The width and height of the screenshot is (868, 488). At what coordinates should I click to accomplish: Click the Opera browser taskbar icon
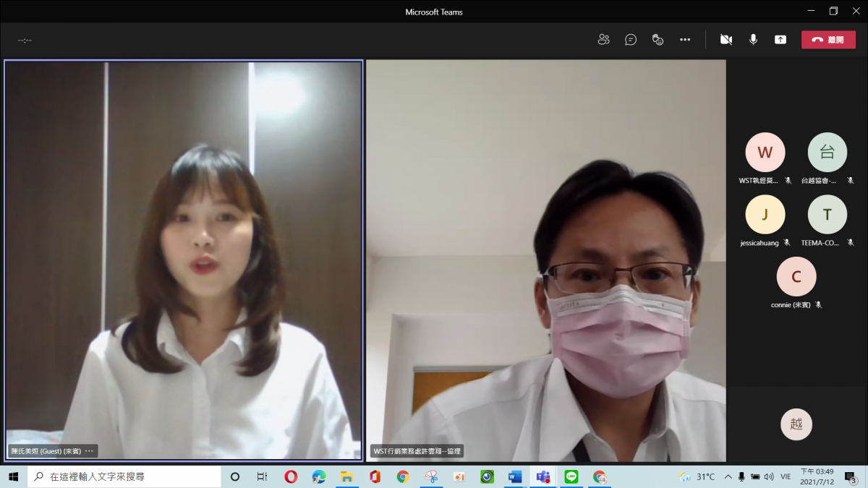click(x=291, y=477)
